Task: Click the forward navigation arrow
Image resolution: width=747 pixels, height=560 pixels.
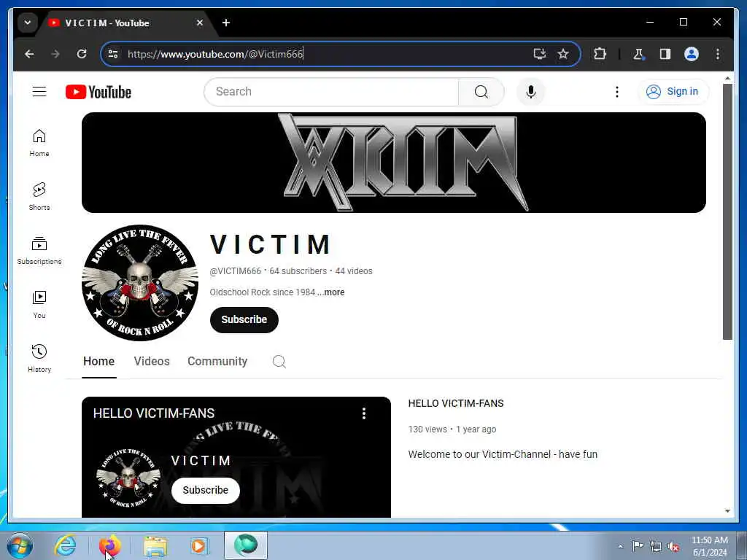Action: (x=55, y=54)
